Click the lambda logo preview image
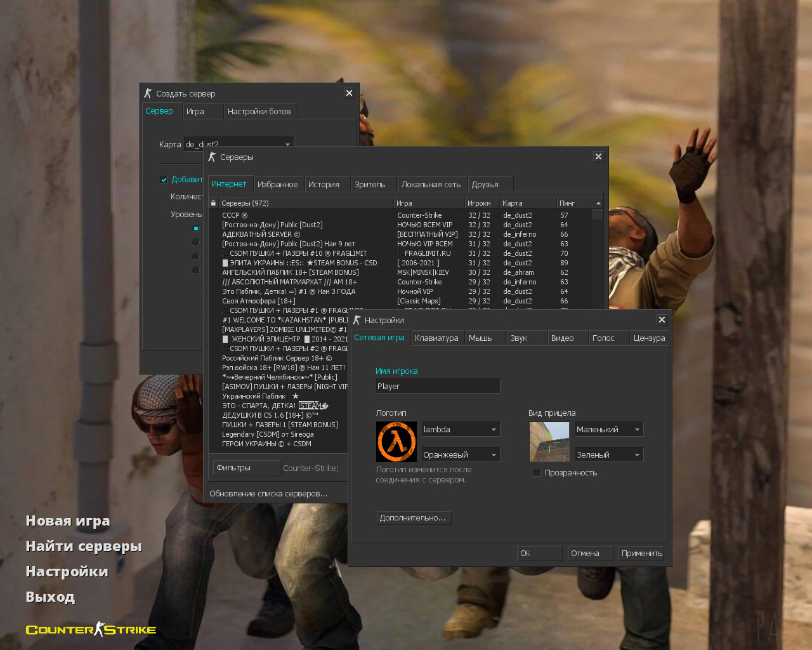This screenshot has width=812, height=650. (x=396, y=442)
